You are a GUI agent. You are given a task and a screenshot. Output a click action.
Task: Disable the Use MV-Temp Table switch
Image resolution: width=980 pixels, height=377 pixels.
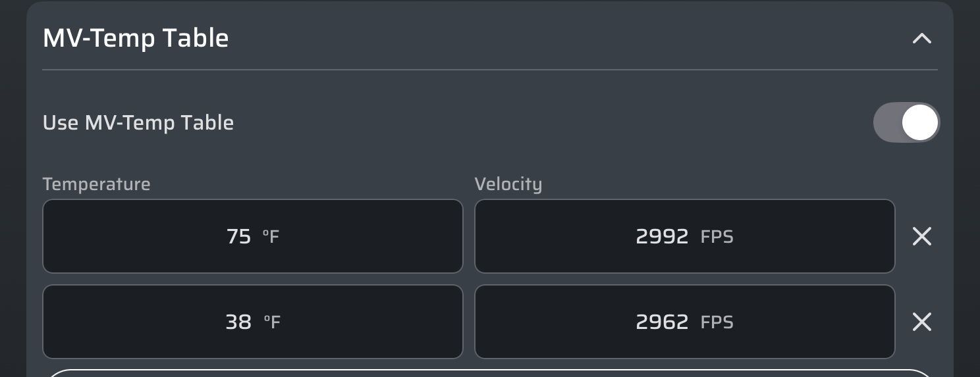[x=906, y=122]
